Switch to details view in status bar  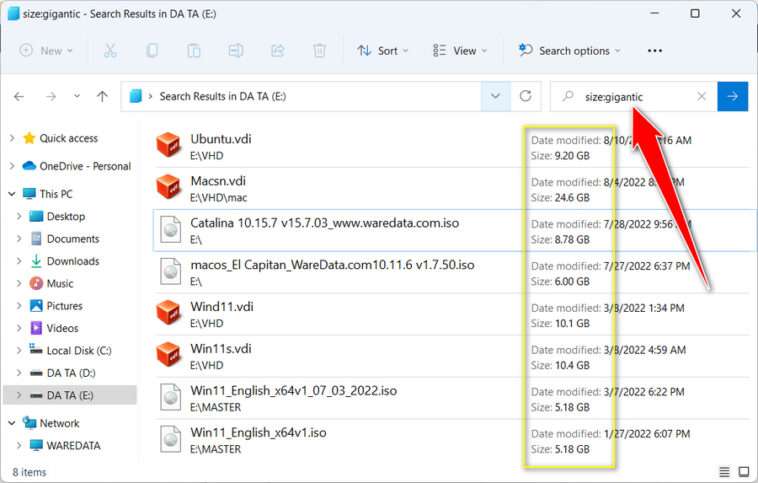coord(724,471)
